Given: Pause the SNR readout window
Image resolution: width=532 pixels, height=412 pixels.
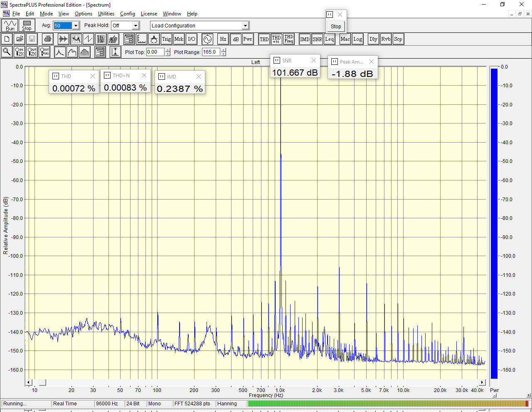Looking at the screenshot, I should point(277,60).
